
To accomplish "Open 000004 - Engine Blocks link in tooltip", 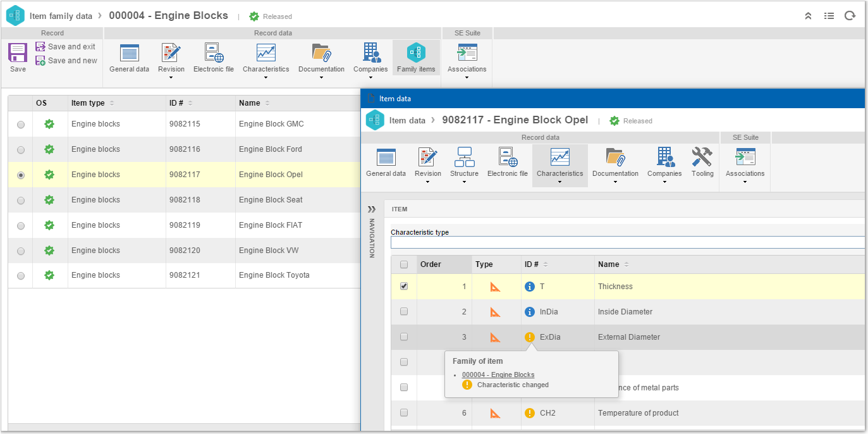I will 498,375.
